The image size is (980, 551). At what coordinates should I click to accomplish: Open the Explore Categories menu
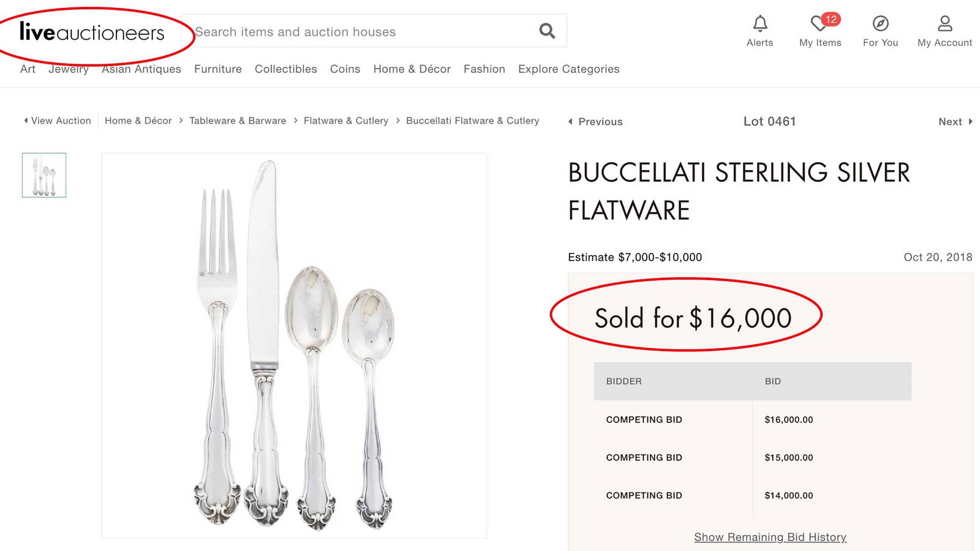coord(568,69)
